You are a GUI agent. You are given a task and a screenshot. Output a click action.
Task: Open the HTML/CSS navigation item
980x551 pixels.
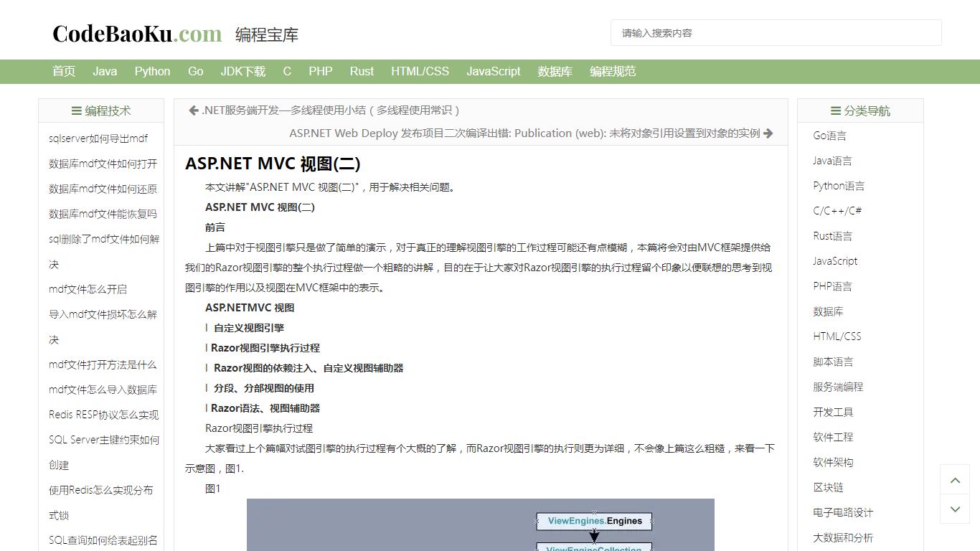[420, 71]
